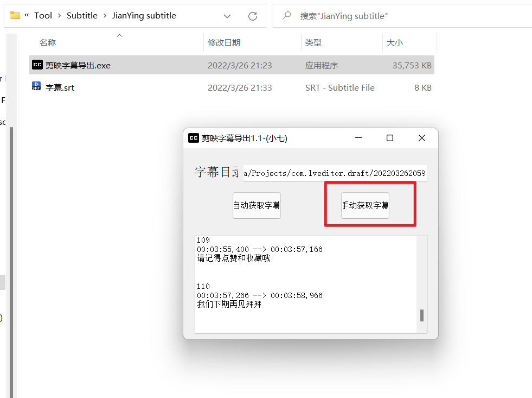
Task: Click the type text 应用程序
Action: click(x=321, y=66)
